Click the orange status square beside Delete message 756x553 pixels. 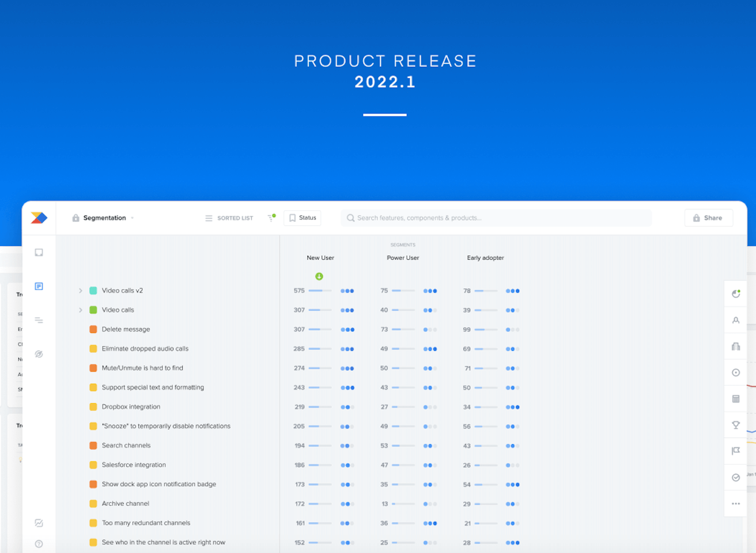pos(93,329)
